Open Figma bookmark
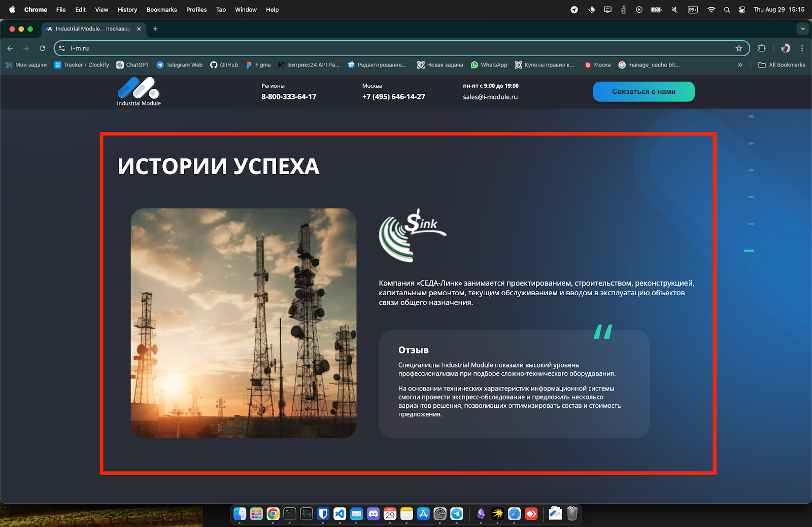The width and height of the screenshot is (812, 527). [258, 65]
